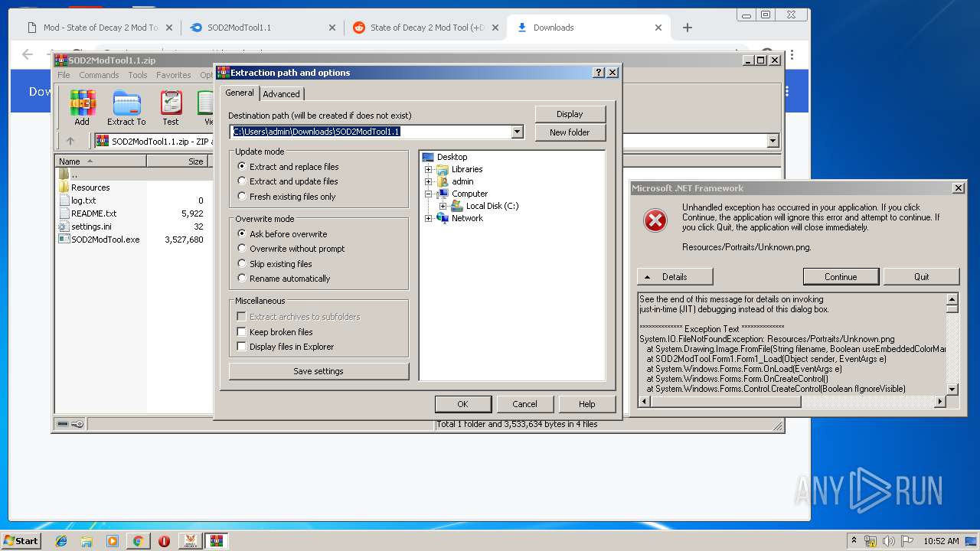Screen dimensions: 980x551
Task: Click the Save settings button
Action: pos(318,371)
